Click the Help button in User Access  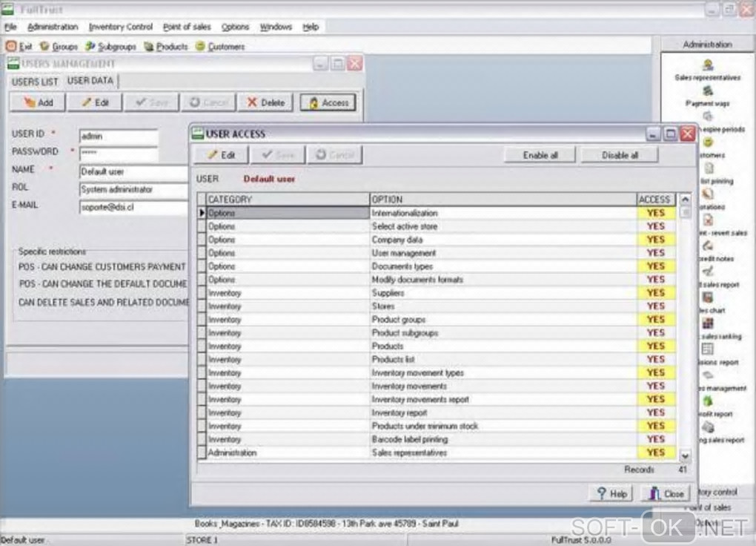[x=611, y=493]
